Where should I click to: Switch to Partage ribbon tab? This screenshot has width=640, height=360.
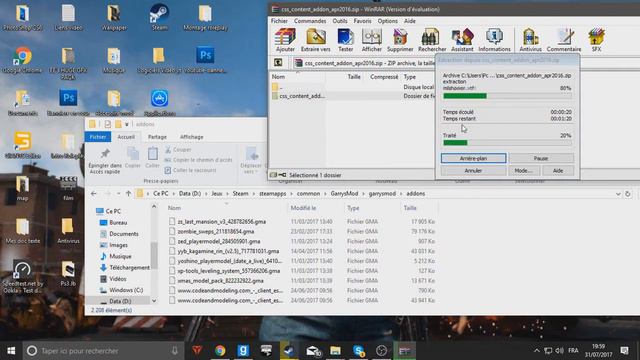click(157, 137)
